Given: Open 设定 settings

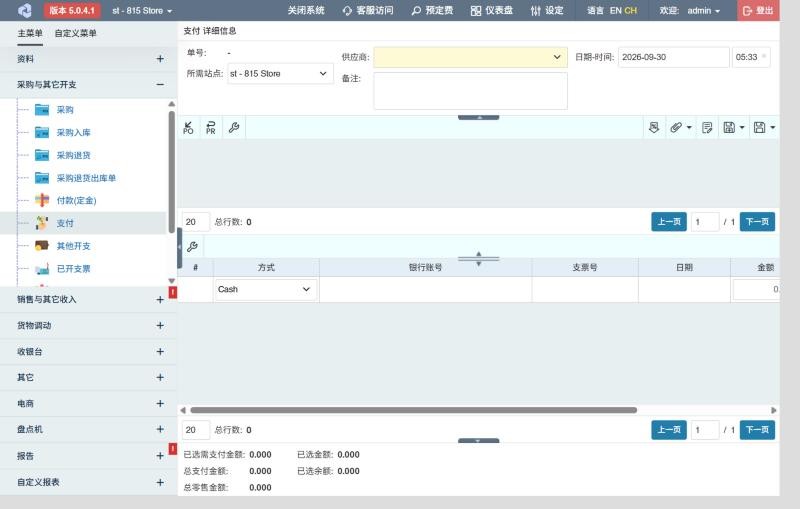Looking at the screenshot, I should (547, 10).
